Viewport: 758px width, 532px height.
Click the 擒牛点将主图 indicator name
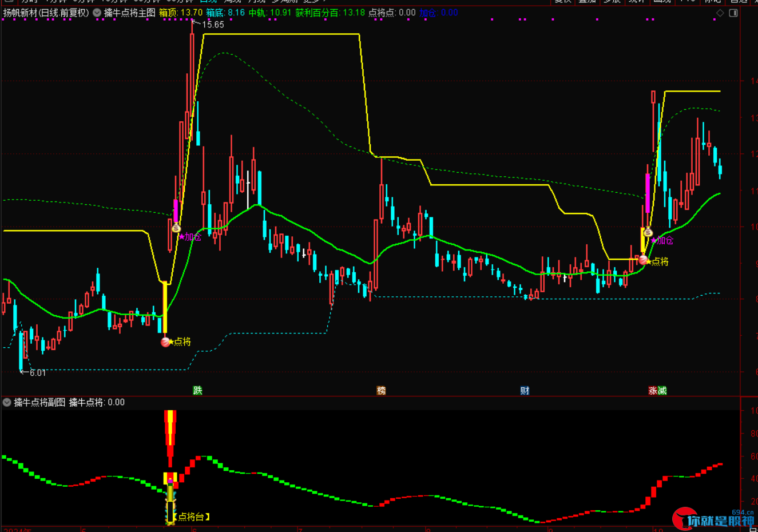pyautogui.click(x=130, y=13)
